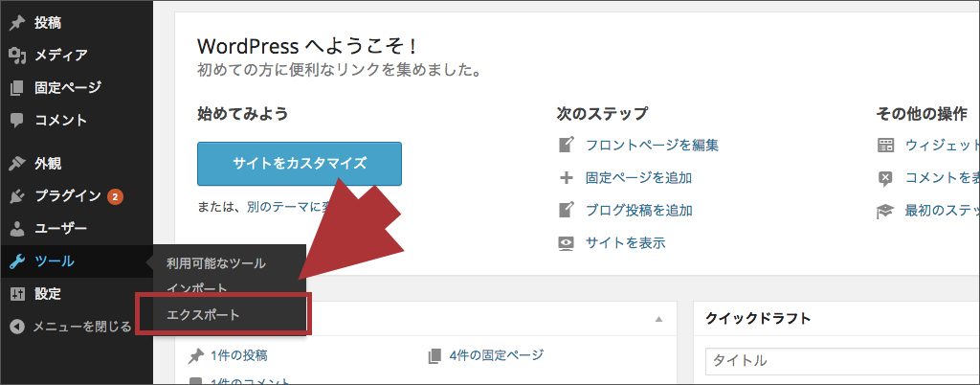
Task: Click the サイトをカスタマイズ button
Action: tap(300, 164)
